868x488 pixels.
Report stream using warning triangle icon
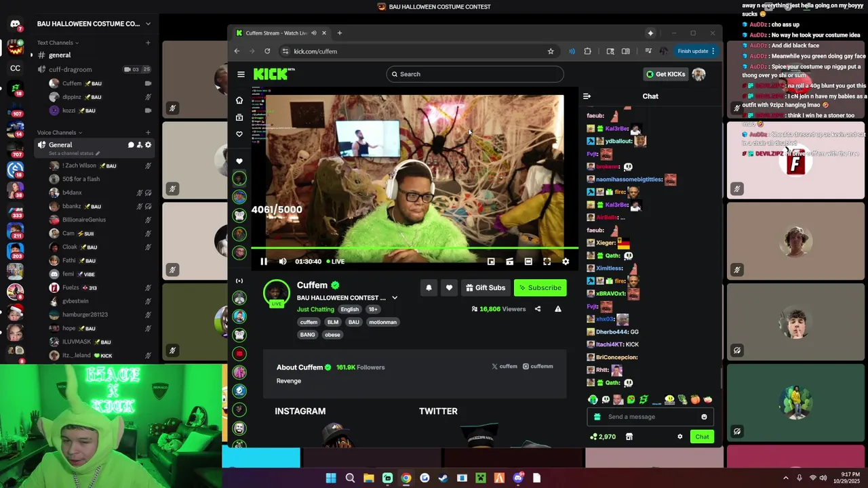(x=558, y=309)
